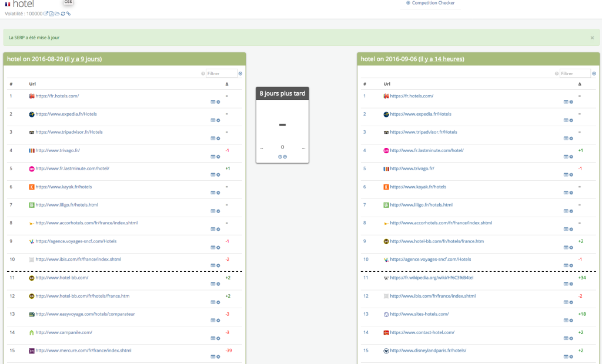
Task: Click 'hotel on 2016-08-29 (il y a 9 jours)' panel title
Action: [x=54, y=59]
